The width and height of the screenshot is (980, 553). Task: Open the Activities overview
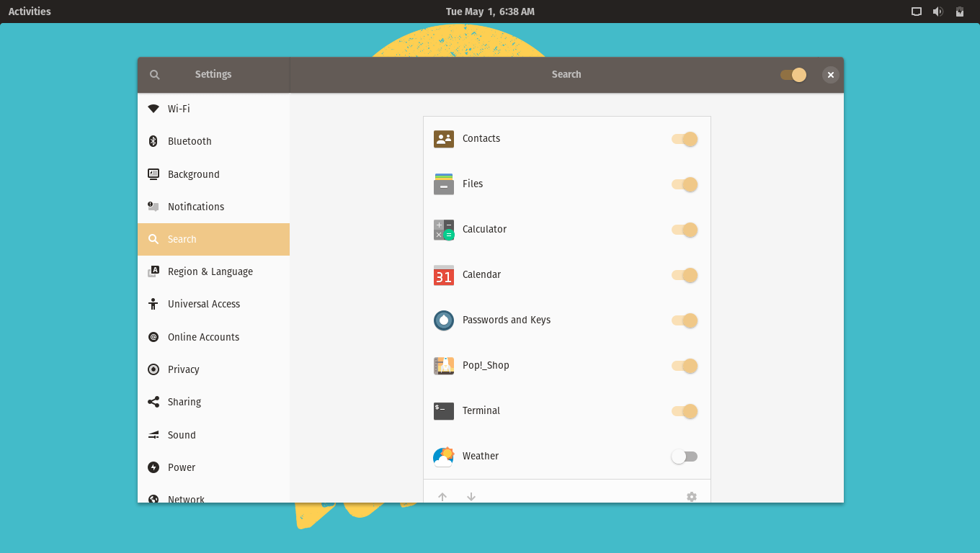coord(30,12)
